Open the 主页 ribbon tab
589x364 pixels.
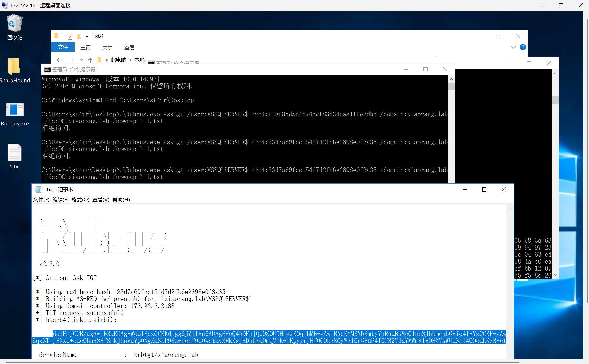tap(85, 47)
